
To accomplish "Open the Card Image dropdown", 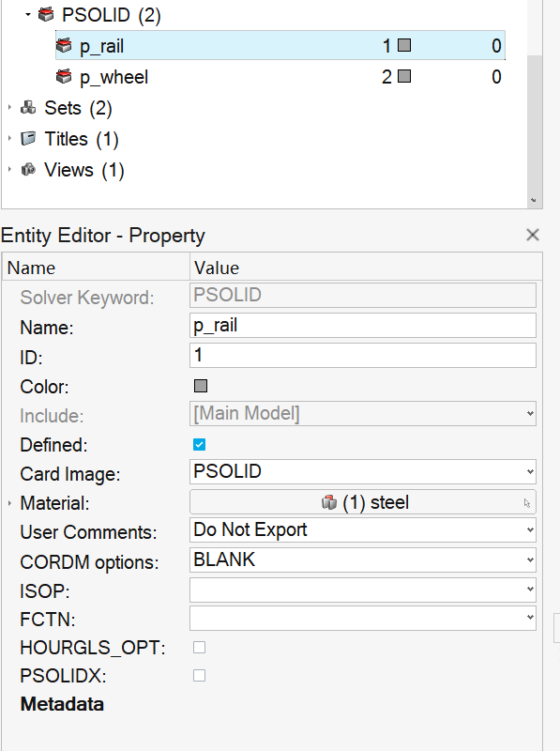I will click(x=363, y=472).
